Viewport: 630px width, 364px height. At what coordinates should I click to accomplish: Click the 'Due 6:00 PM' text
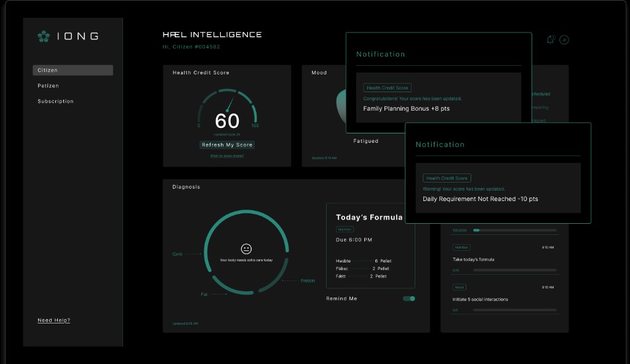pyautogui.click(x=354, y=240)
